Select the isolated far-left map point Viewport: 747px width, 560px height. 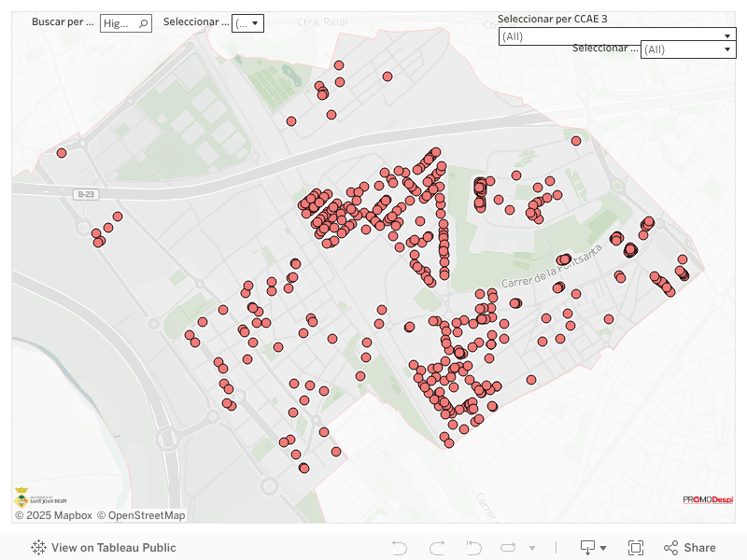62,153
